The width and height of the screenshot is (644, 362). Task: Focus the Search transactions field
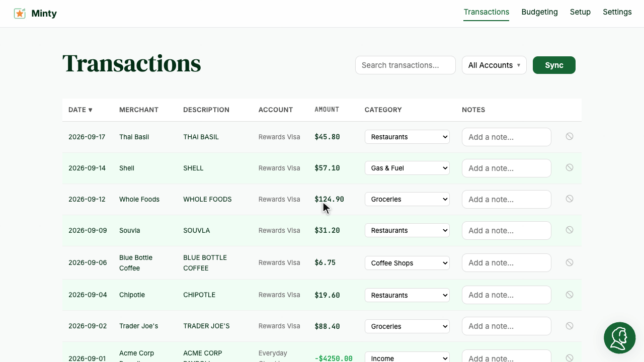pos(406,65)
